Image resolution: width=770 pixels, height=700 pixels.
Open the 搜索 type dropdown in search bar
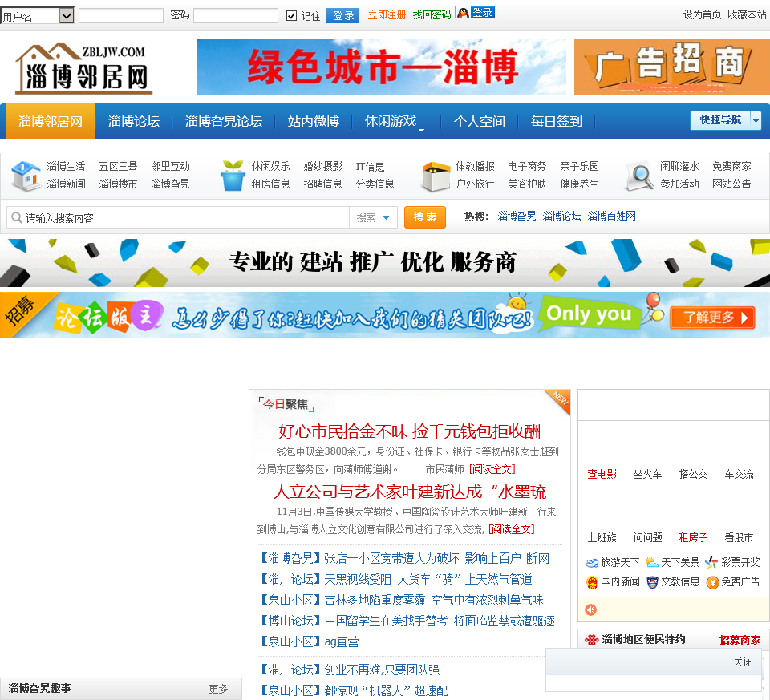tap(373, 217)
